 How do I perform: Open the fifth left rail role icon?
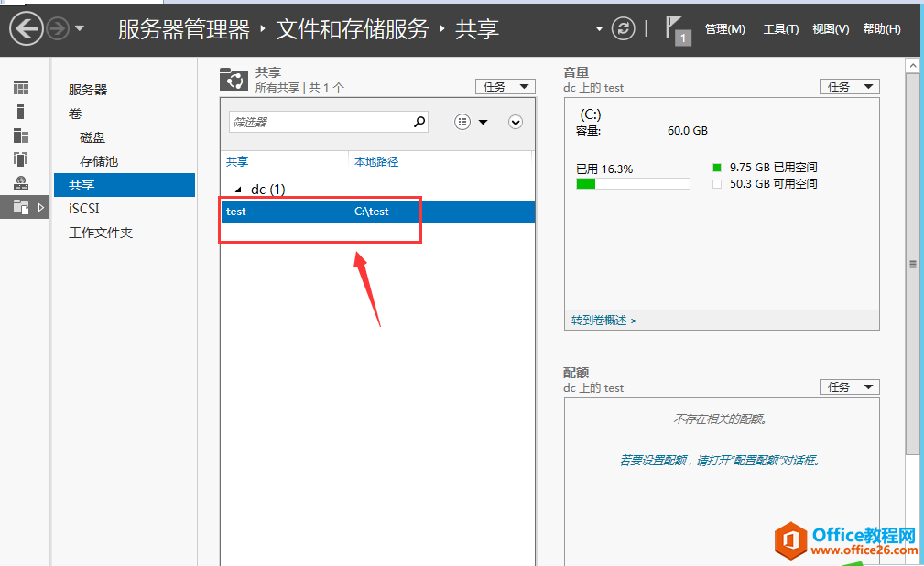pos(21,183)
